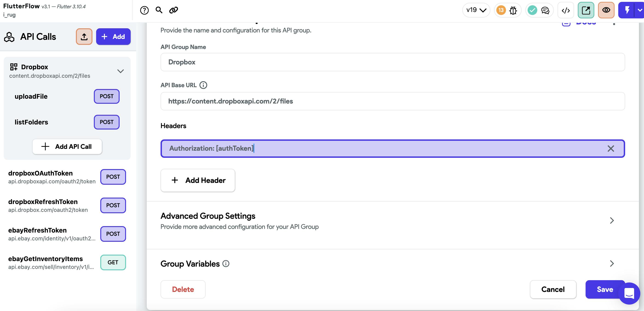Expand the Group Variables section
Viewport: 644px width, 311px height.
click(612, 264)
